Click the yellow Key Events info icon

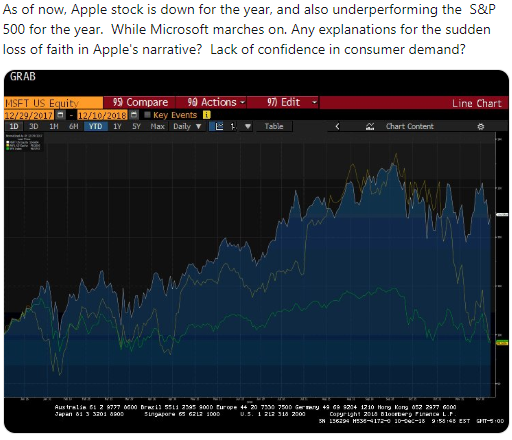pos(207,115)
